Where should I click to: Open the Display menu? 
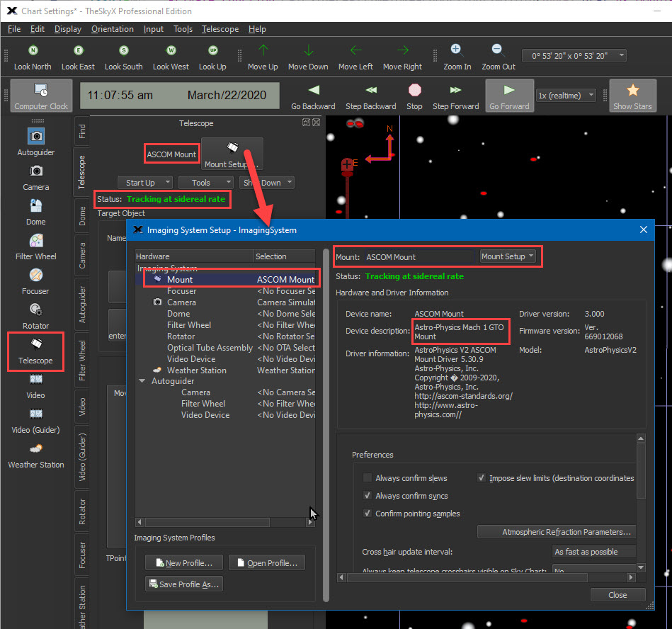coord(68,29)
